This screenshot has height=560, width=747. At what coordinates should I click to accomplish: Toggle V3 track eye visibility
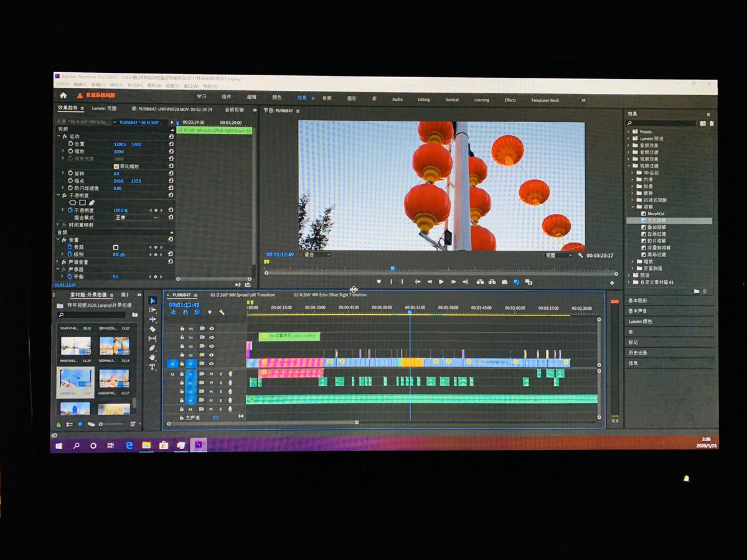(x=212, y=346)
